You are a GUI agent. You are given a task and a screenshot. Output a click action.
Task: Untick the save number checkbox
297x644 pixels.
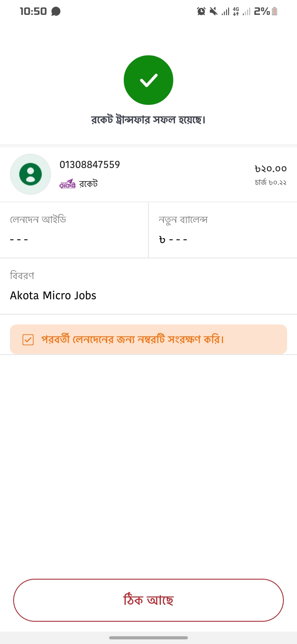(28, 340)
